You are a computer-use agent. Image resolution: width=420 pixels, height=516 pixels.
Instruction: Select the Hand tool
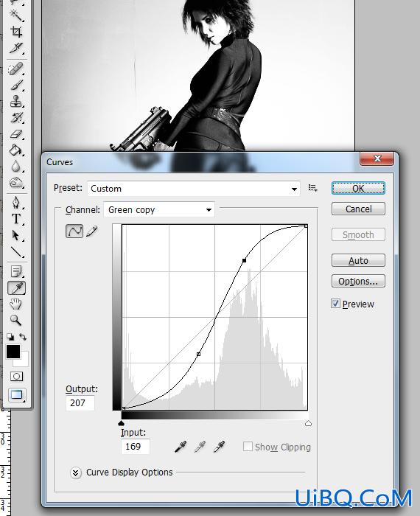pyautogui.click(x=15, y=304)
